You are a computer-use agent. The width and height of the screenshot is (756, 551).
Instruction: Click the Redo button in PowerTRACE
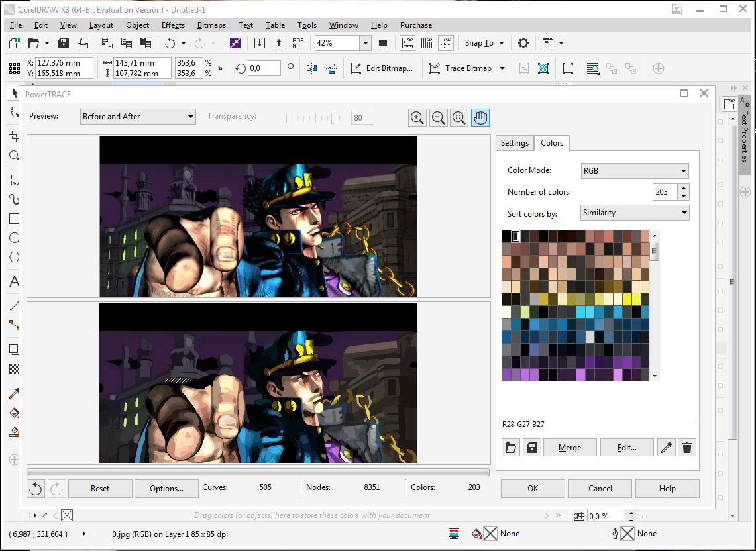pos(56,488)
